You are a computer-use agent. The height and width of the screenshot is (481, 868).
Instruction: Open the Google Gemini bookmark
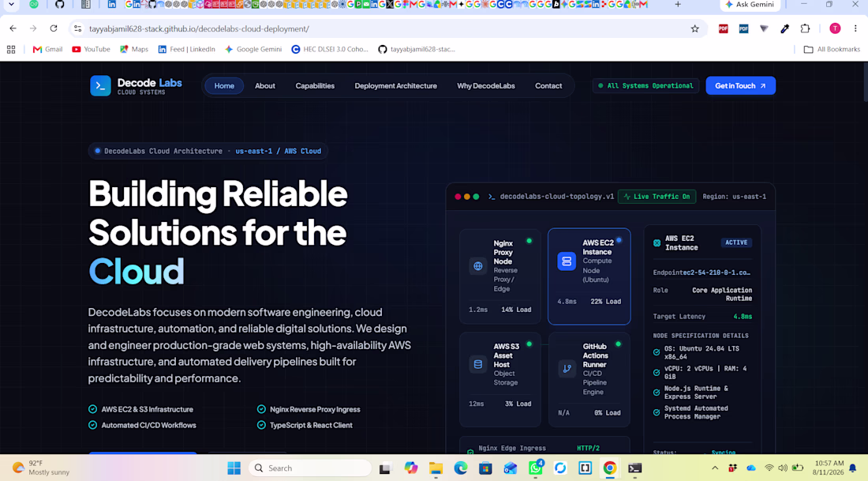click(253, 49)
